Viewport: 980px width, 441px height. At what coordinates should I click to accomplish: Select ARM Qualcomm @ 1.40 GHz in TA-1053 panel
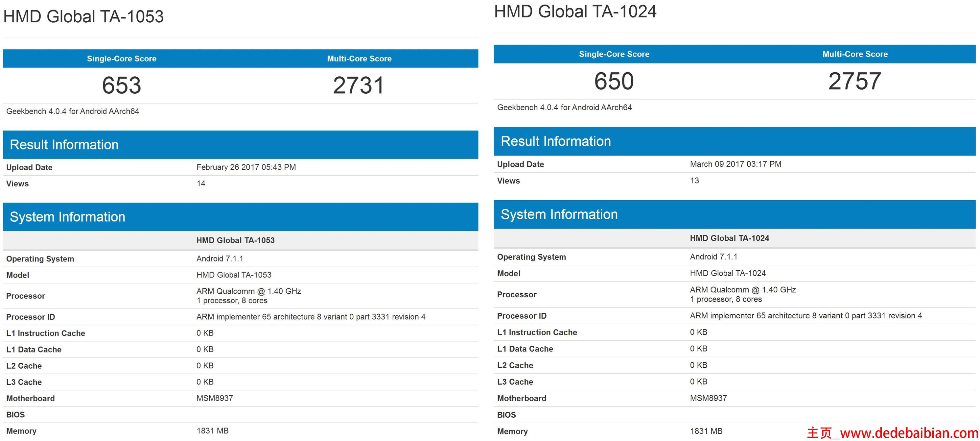pyautogui.click(x=249, y=291)
